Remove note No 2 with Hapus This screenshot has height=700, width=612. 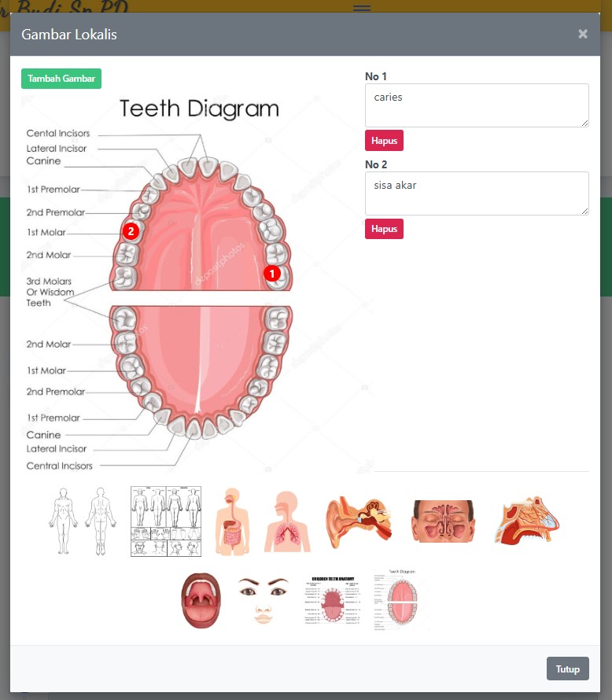pos(384,229)
